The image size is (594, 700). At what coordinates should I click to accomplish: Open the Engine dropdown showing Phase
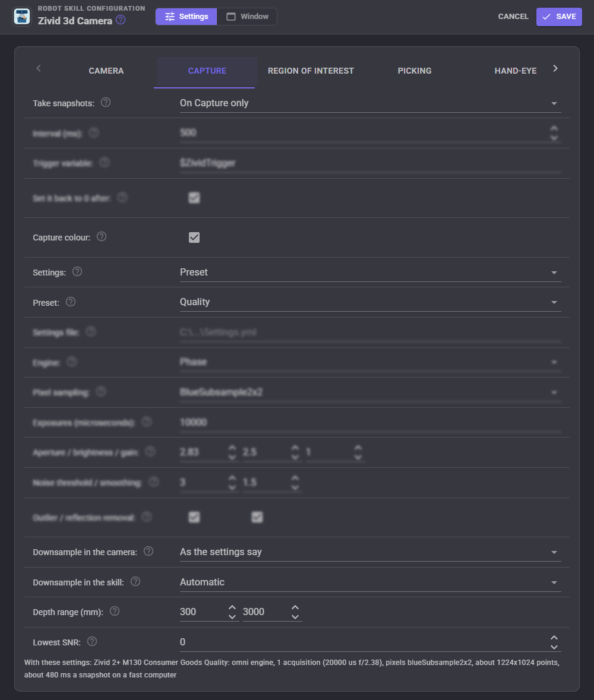pyautogui.click(x=370, y=362)
